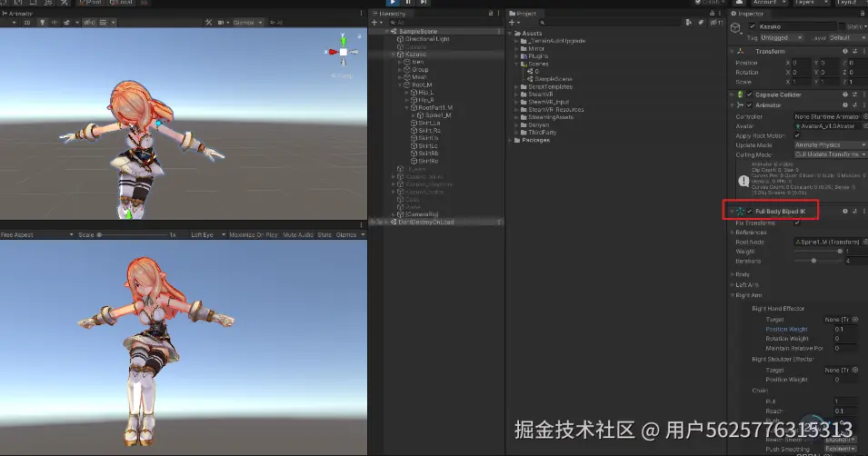Open the Game view Gizmos dropdown
Screen dimensions: 868x456
(350, 235)
